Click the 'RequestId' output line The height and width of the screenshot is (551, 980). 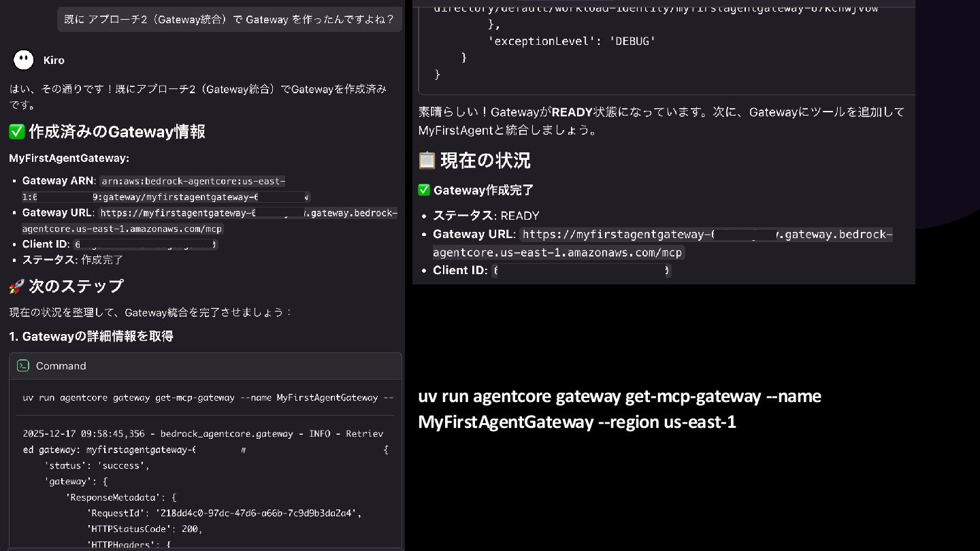pyautogui.click(x=225, y=513)
